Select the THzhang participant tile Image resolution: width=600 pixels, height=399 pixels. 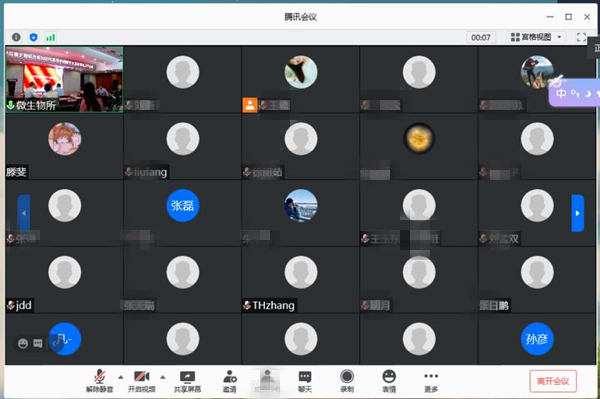[300, 280]
